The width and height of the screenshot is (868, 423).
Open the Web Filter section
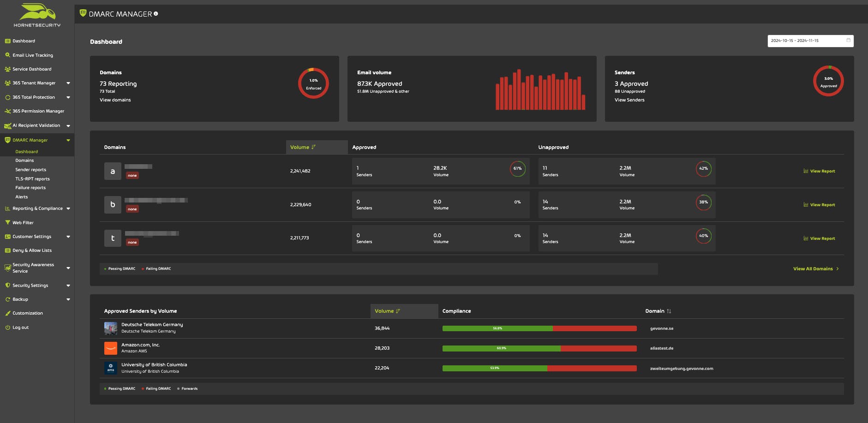[x=23, y=222]
